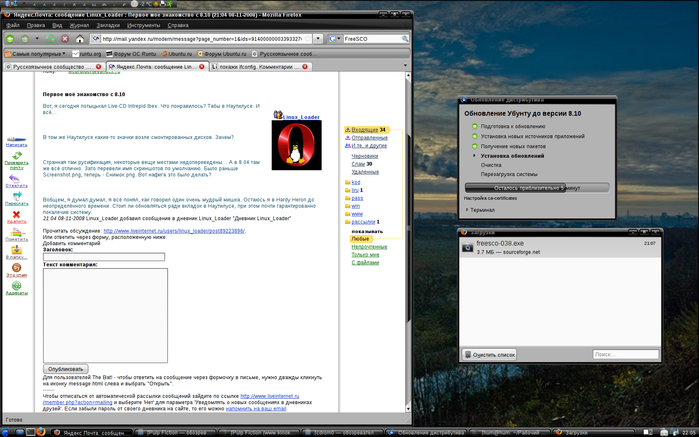Click the Написать compose icon

pos(16,142)
